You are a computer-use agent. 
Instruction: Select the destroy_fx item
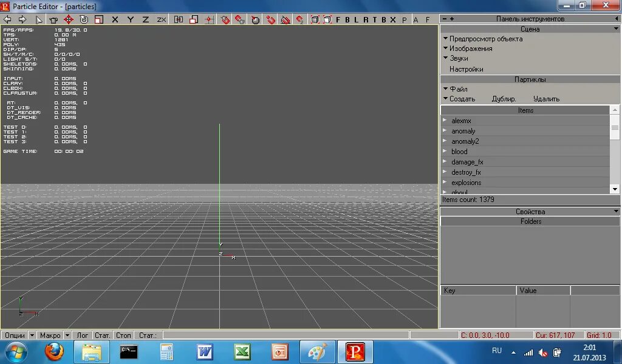[x=466, y=172]
